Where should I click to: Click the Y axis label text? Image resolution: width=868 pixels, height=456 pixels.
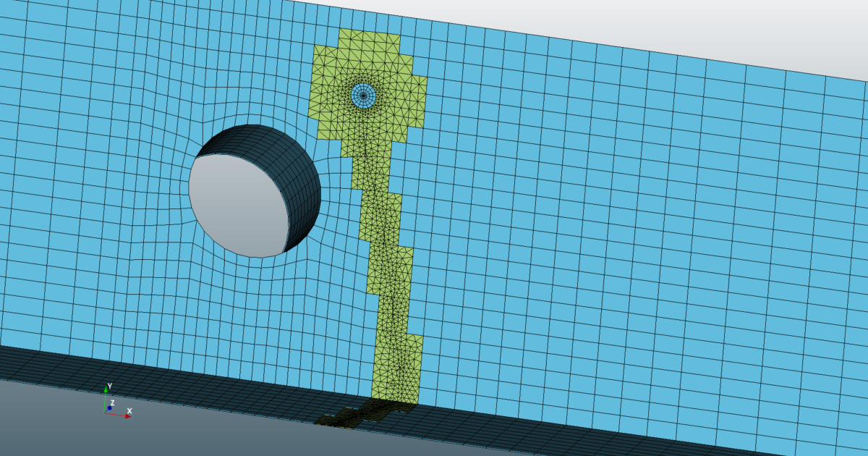tap(109, 386)
